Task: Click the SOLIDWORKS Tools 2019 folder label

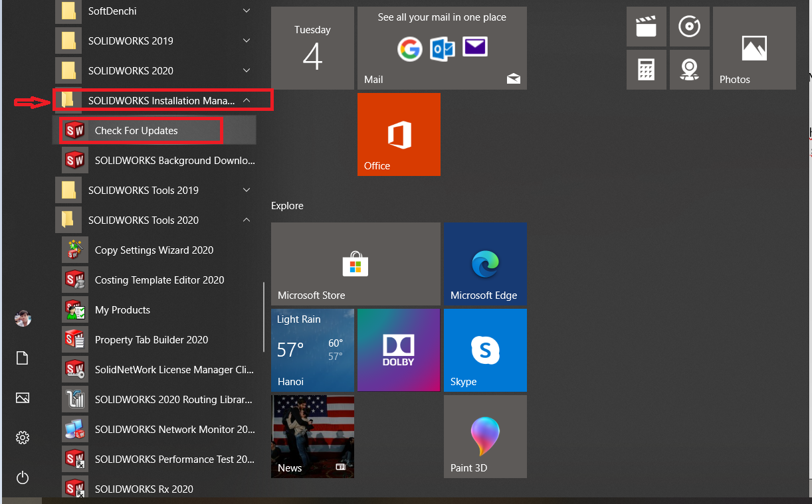Action: (144, 190)
